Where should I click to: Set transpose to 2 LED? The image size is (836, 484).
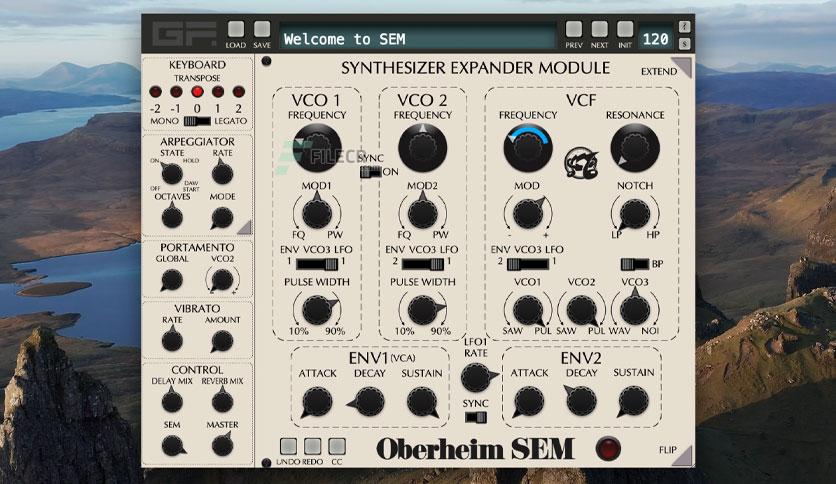tap(238, 92)
